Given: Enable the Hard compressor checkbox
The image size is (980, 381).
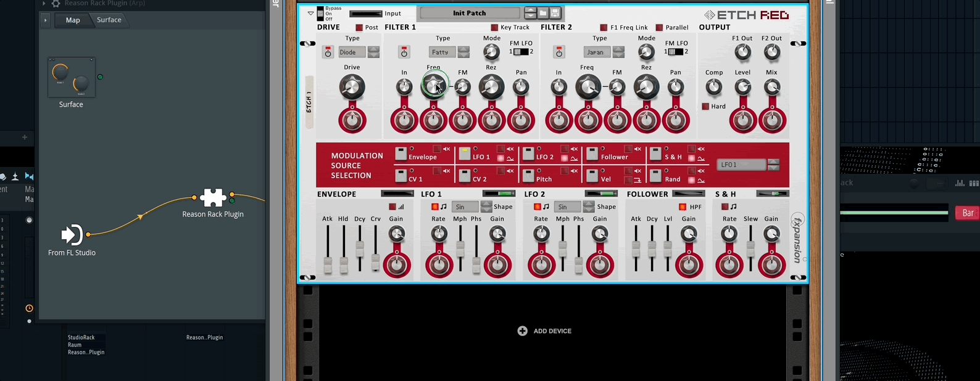Looking at the screenshot, I should coord(705,107).
